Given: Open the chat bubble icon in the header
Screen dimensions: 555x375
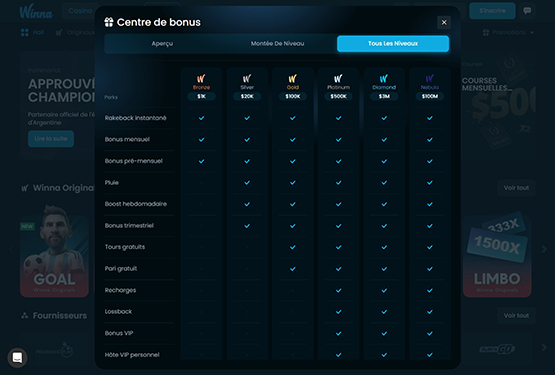Looking at the screenshot, I should tap(527, 11).
